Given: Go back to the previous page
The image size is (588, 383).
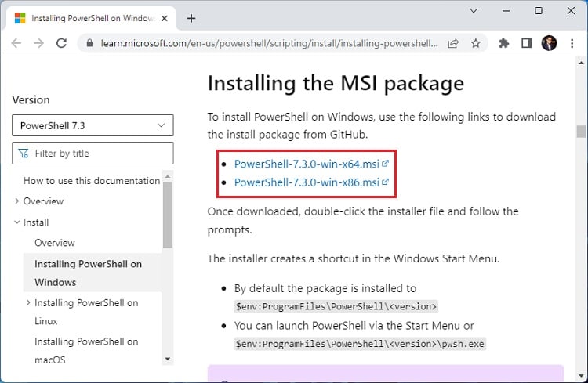Looking at the screenshot, I should [x=16, y=44].
